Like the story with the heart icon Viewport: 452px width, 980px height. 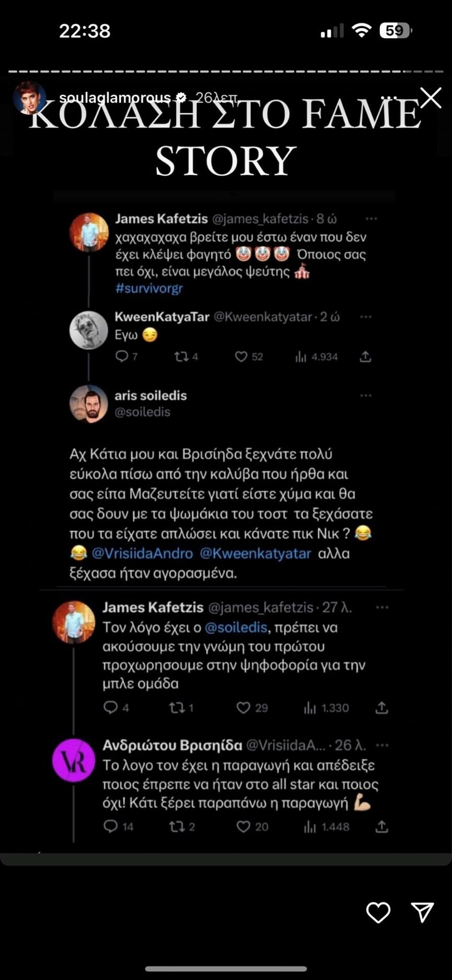[378, 912]
